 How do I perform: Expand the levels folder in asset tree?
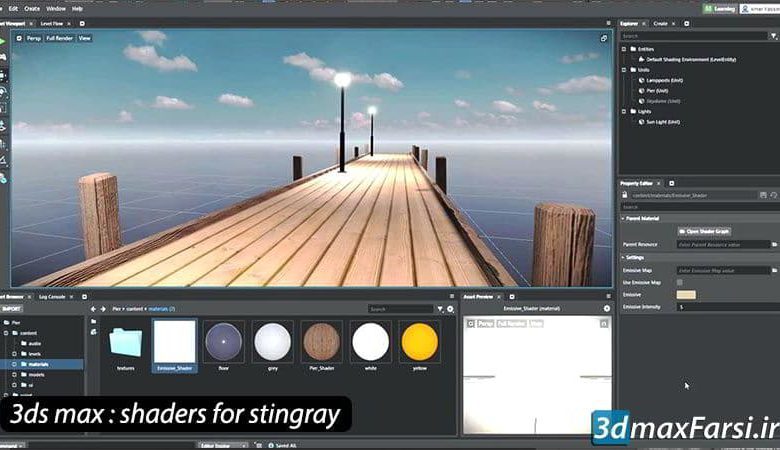coord(14,354)
